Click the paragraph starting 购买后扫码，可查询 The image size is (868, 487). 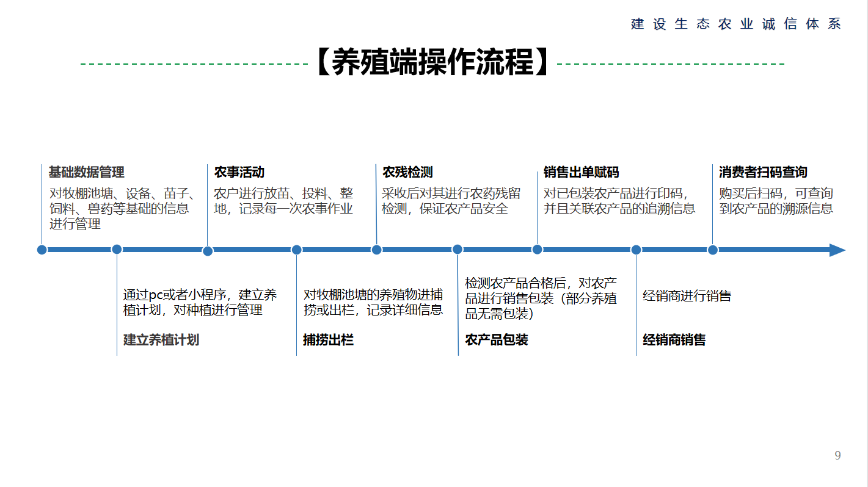pyautogui.click(x=776, y=201)
